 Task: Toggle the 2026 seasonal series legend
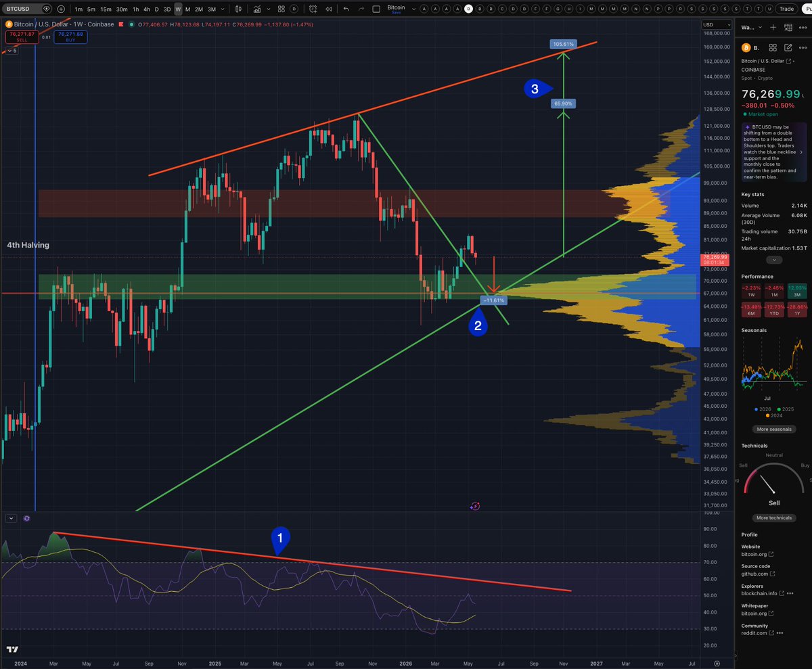coord(763,409)
